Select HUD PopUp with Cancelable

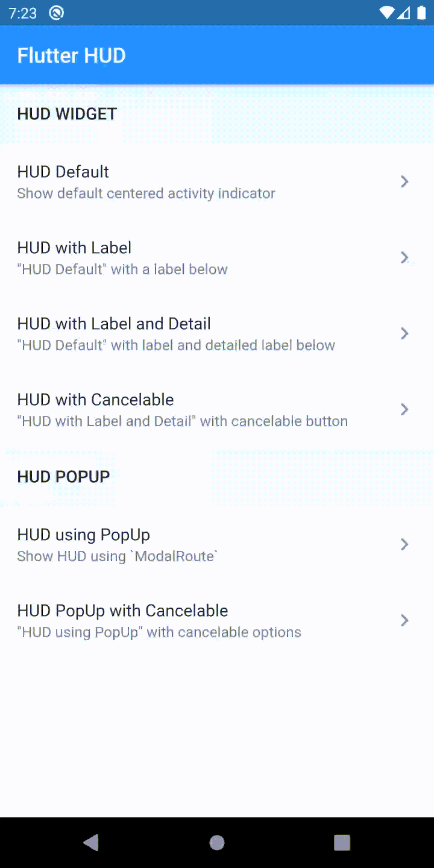pyautogui.click(x=181, y=620)
